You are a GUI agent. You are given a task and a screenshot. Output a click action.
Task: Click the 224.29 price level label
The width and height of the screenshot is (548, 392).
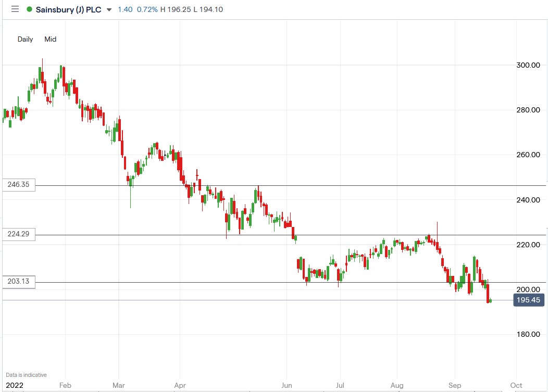tap(17, 234)
